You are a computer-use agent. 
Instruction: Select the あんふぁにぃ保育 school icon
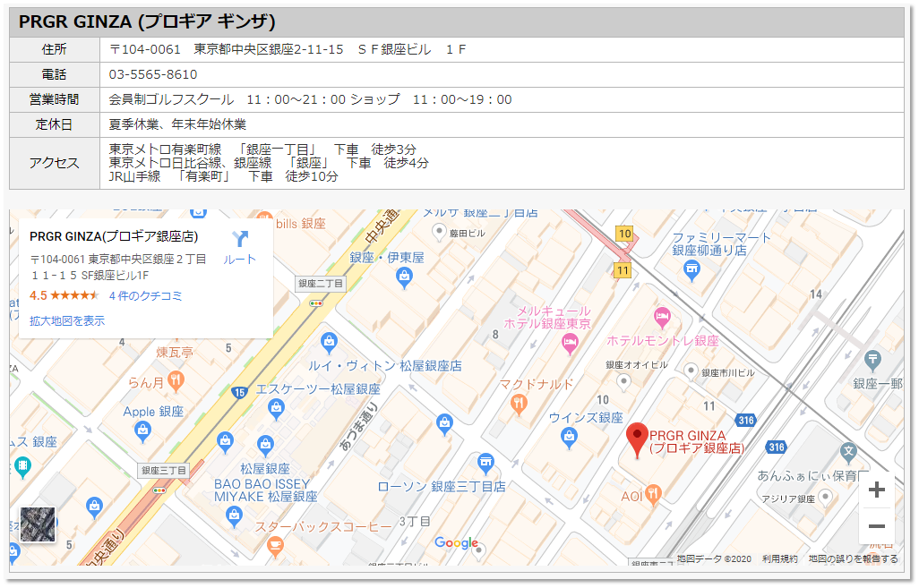pos(848,452)
